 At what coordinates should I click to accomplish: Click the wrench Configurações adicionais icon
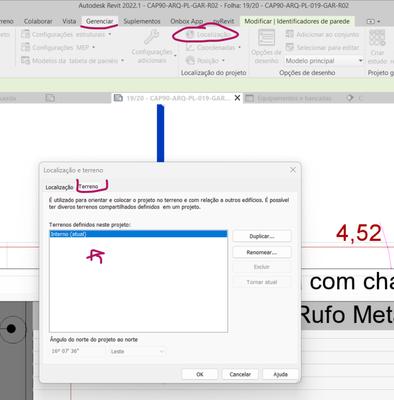pyautogui.click(x=151, y=37)
